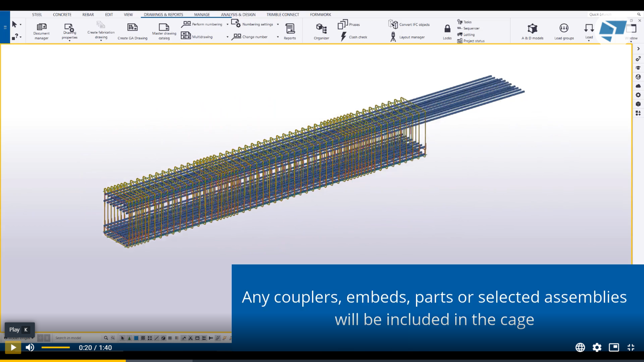Screen dimensions: 644x362
Task: Expand the Change number dropdown arrow
Action: (x=278, y=37)
